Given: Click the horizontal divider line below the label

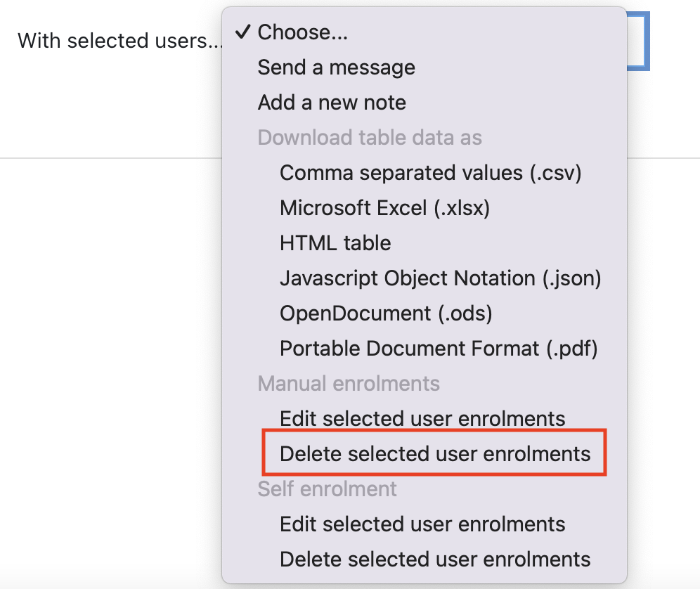Looking at the screenshot, I should [111, 157].
